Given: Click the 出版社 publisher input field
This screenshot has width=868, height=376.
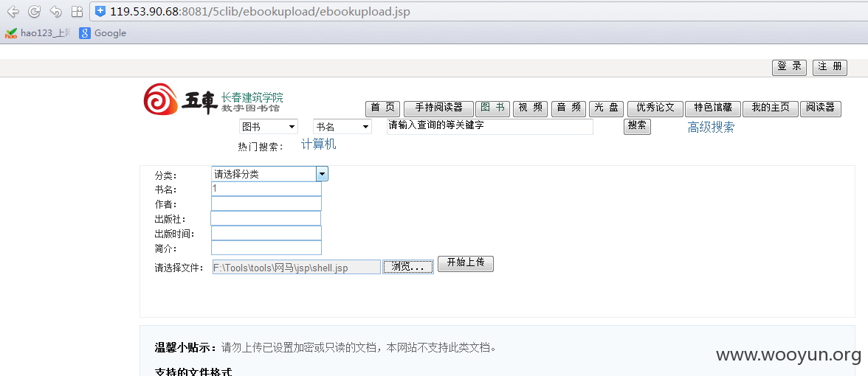Looking at the screenshot, I should tap(266, 218).
